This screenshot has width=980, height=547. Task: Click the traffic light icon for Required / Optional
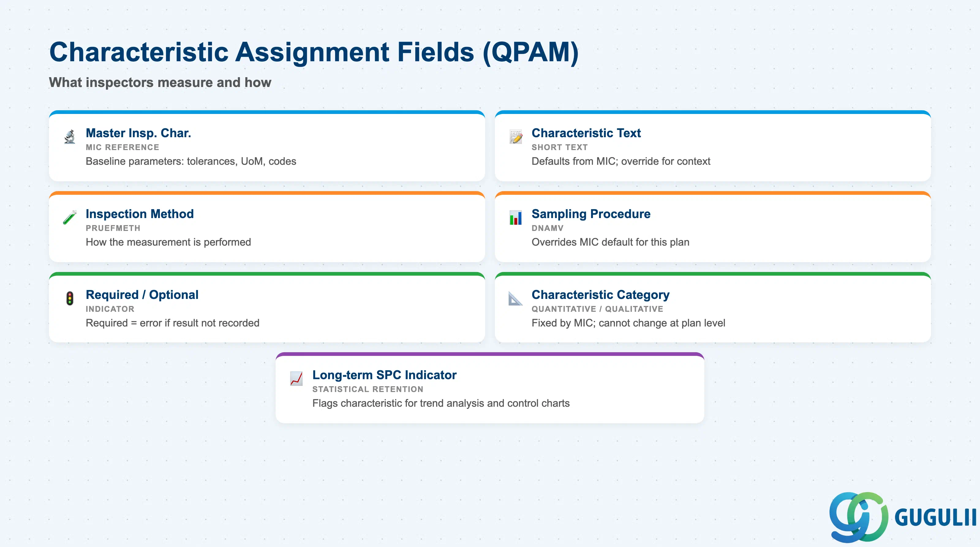click(70, 298)
